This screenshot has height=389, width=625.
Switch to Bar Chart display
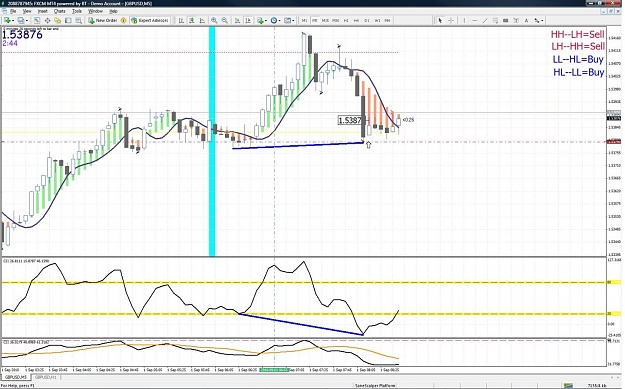pyautogui.click(x=181, y=20)
